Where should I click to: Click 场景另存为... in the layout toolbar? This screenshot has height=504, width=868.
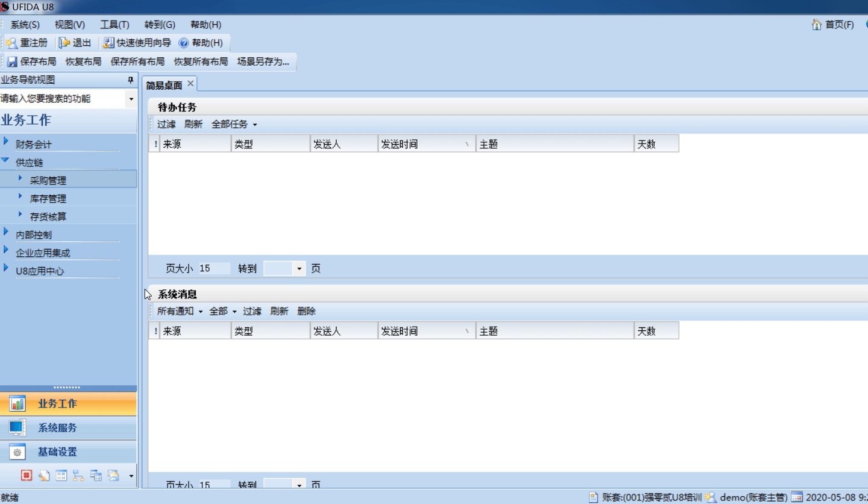[263, 61]
